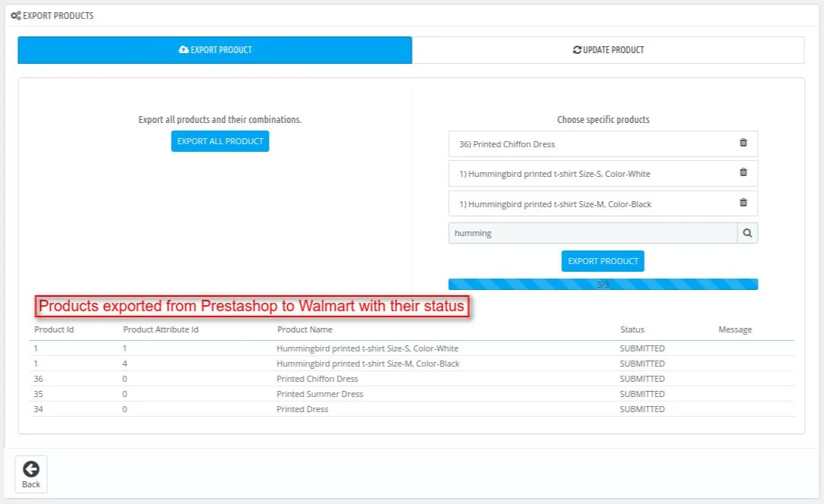824x504 pixels.
Task: Focus the product search field containing humming
Action: (x=593, y=233)
